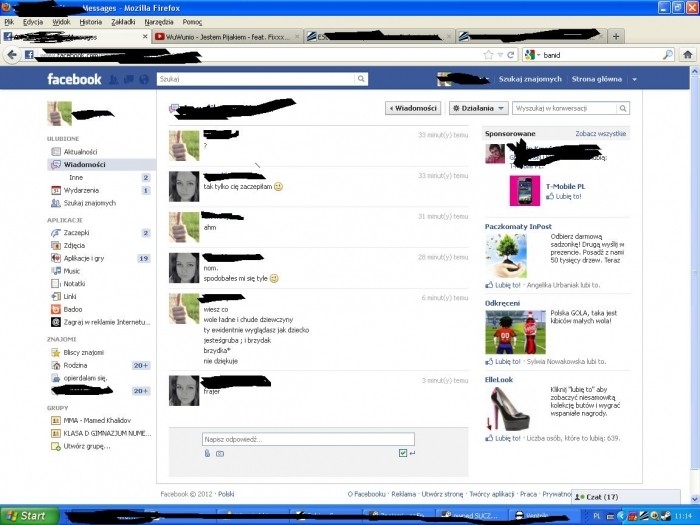Click the Music app icon

point(55,271)
